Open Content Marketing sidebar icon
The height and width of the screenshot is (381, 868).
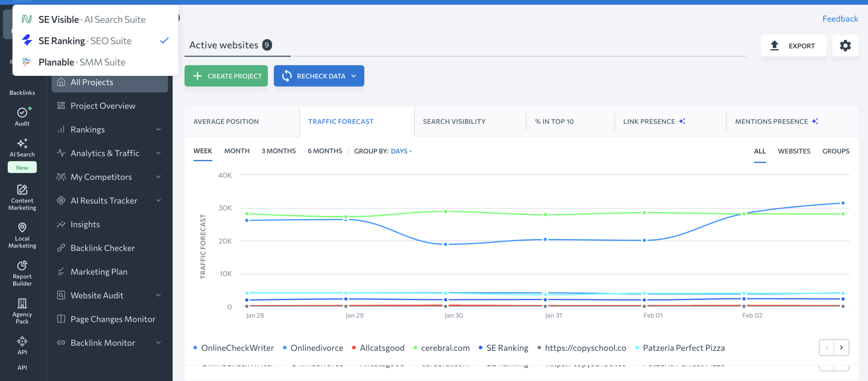point(22,190)
